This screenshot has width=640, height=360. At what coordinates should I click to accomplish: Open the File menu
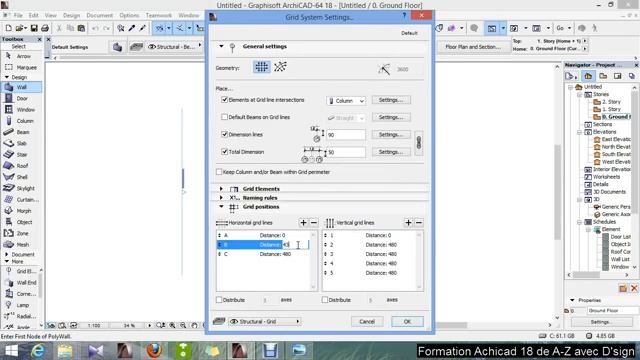(18, 15)
